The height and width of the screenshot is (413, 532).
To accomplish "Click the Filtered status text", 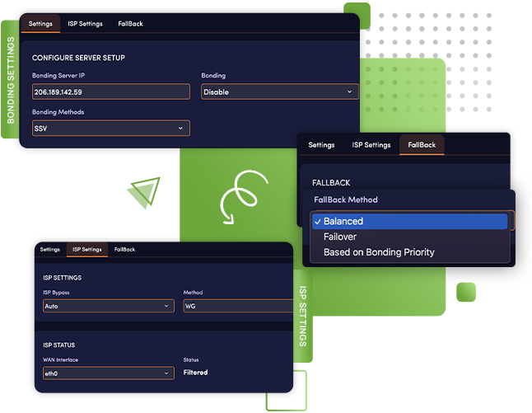I will [x=195, y=373].
